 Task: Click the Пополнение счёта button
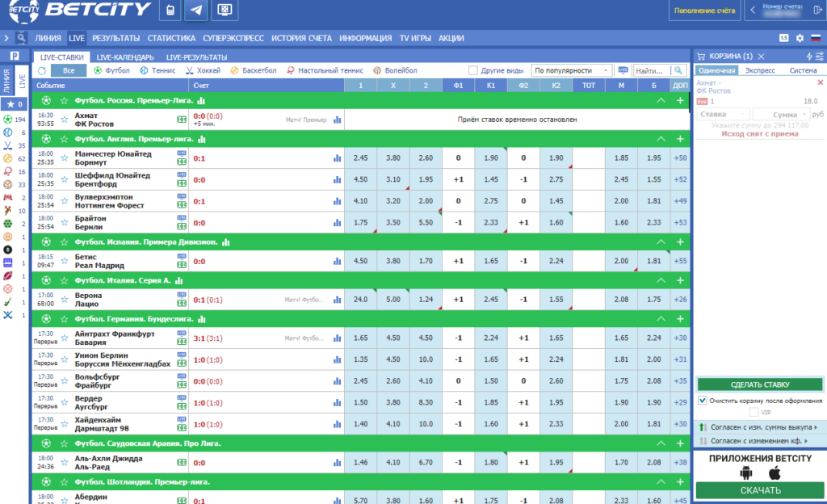(704, 10)
